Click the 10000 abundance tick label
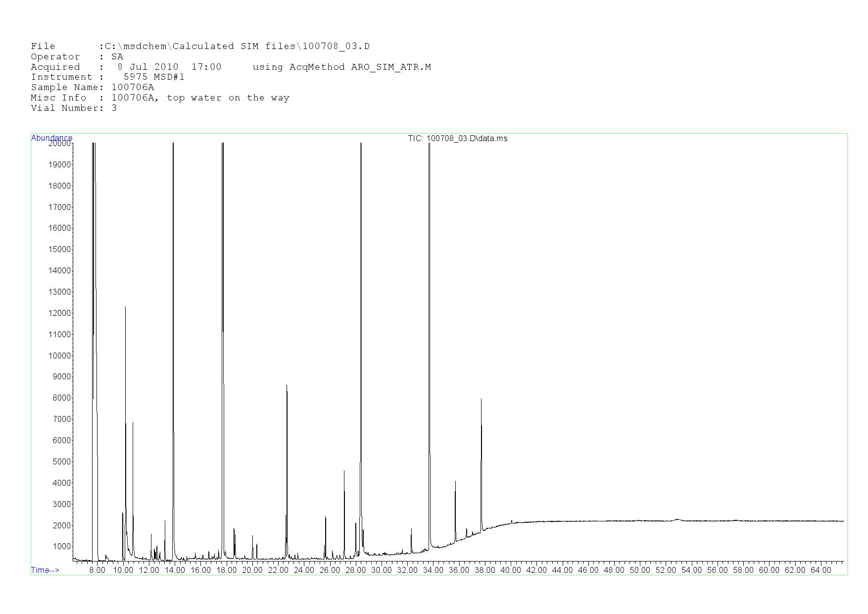This screenshot has width=868, height=614. point(59,356)
